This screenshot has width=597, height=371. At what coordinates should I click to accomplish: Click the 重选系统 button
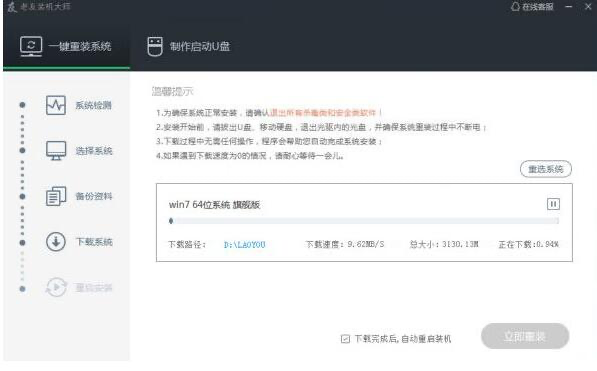pyautogui.click(x=546, y=169)
